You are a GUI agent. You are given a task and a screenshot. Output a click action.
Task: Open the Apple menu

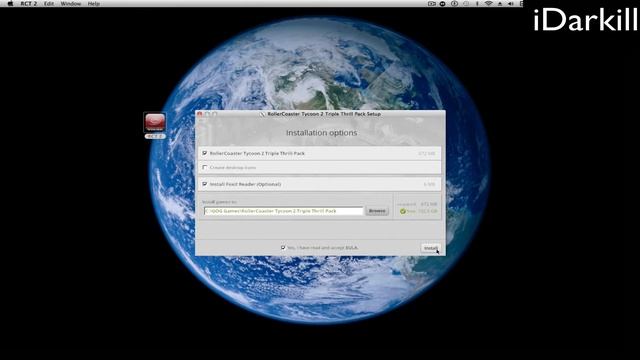(x=10, y=3)
